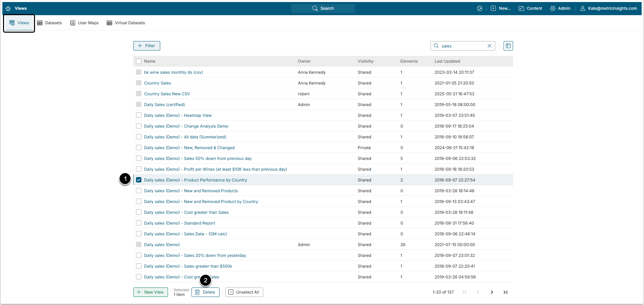Clear the sales search with X icon
644x305 pixels.
click(489, 46)
